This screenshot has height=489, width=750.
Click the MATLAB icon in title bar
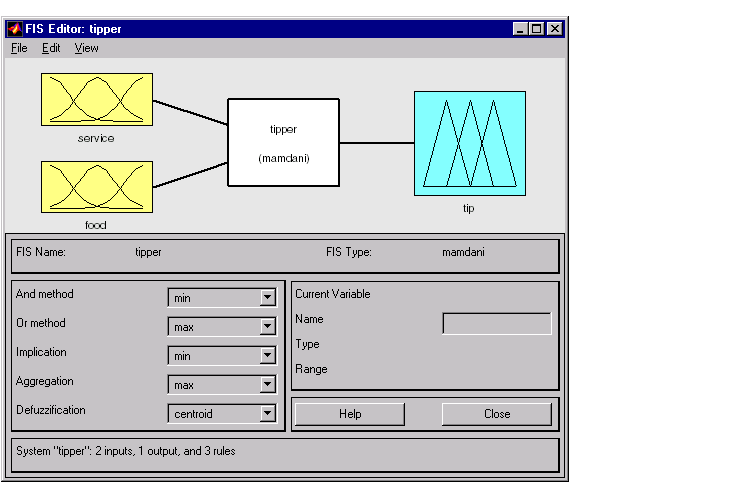pos(15,29)
